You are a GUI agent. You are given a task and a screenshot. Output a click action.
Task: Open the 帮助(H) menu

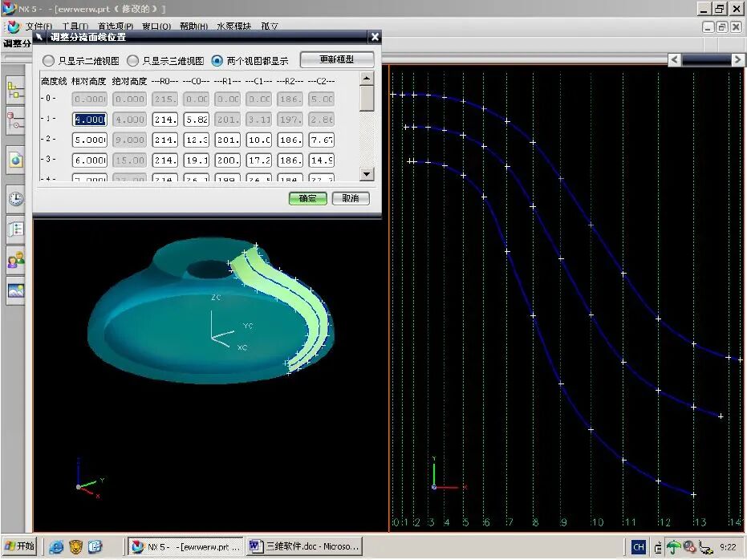click(x=193, y=26)
